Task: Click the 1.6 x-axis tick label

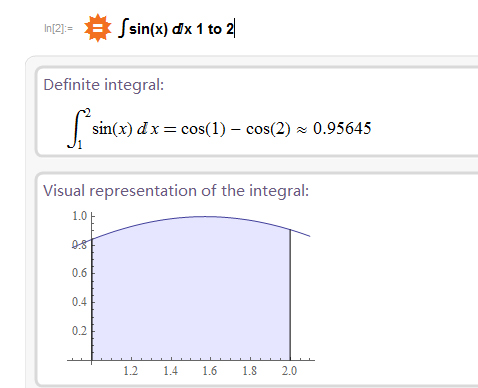Action: [210, 371]
